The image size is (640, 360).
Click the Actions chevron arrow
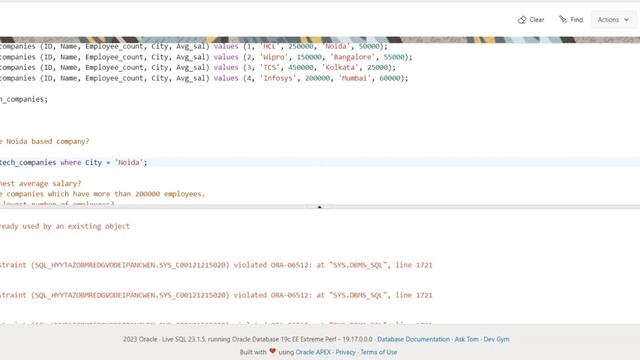627,20
